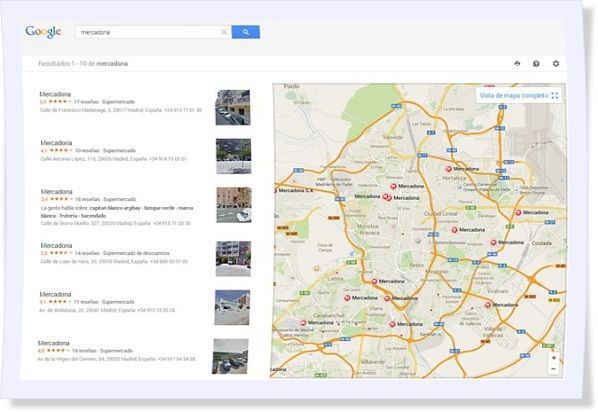598x412 pixels.
Task: Open the 17 reseñas reviews link
Action: [x=86, y=102]
